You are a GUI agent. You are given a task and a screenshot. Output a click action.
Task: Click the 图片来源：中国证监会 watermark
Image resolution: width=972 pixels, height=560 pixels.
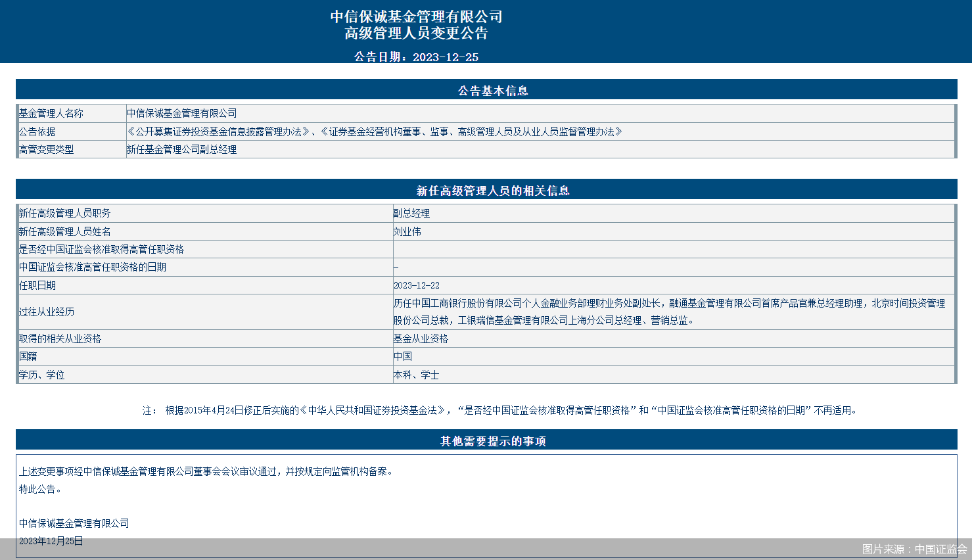[907, 549]
